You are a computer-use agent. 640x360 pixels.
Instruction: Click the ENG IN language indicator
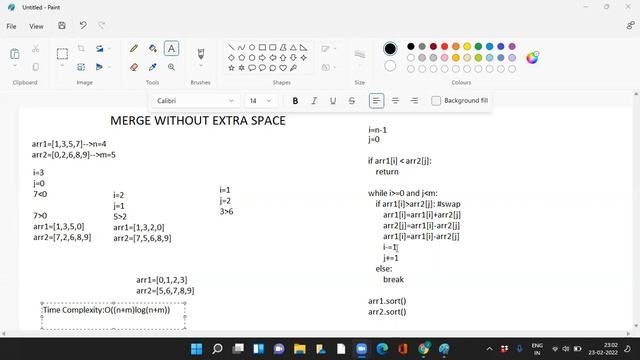[537, 349]
